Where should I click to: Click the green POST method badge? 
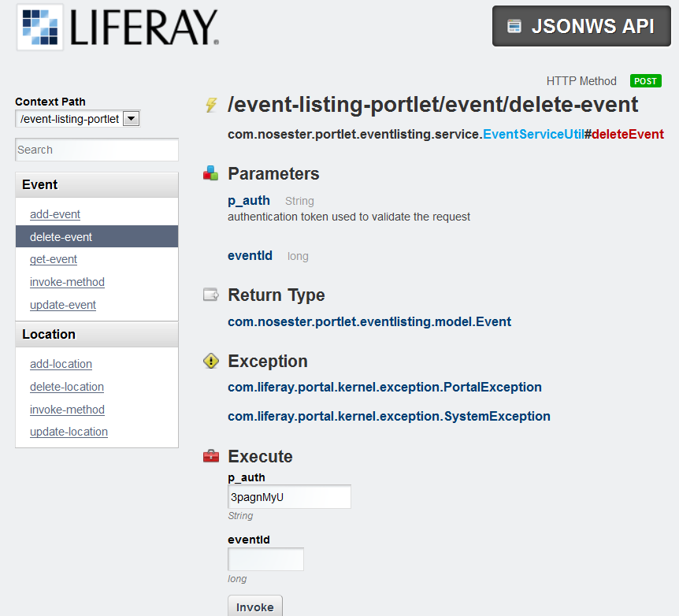point(645,81)
